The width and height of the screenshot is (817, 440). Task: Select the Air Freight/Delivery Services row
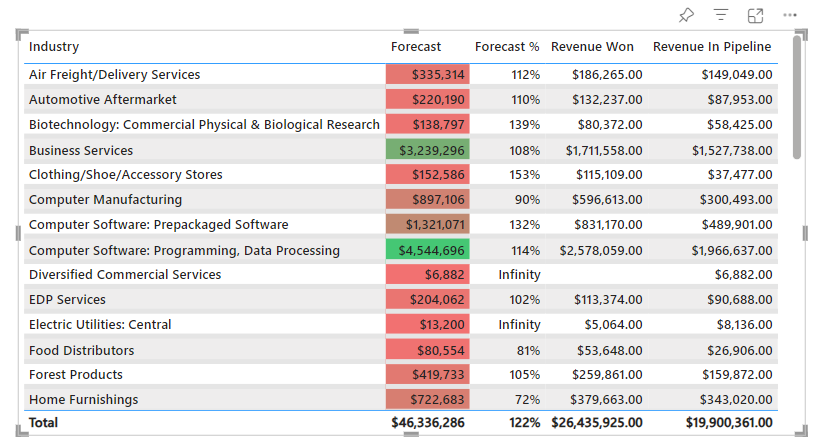114,75
